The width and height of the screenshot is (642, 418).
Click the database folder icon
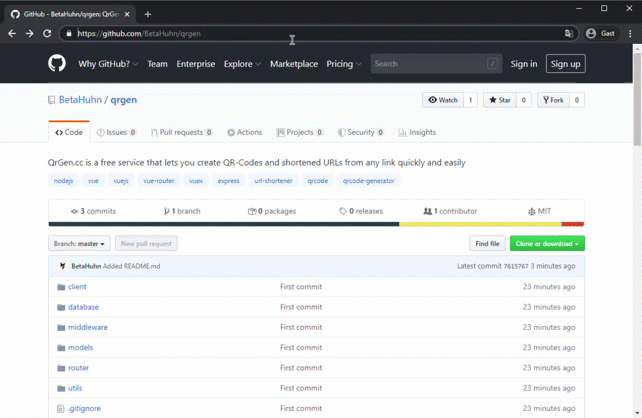[61, 307]
